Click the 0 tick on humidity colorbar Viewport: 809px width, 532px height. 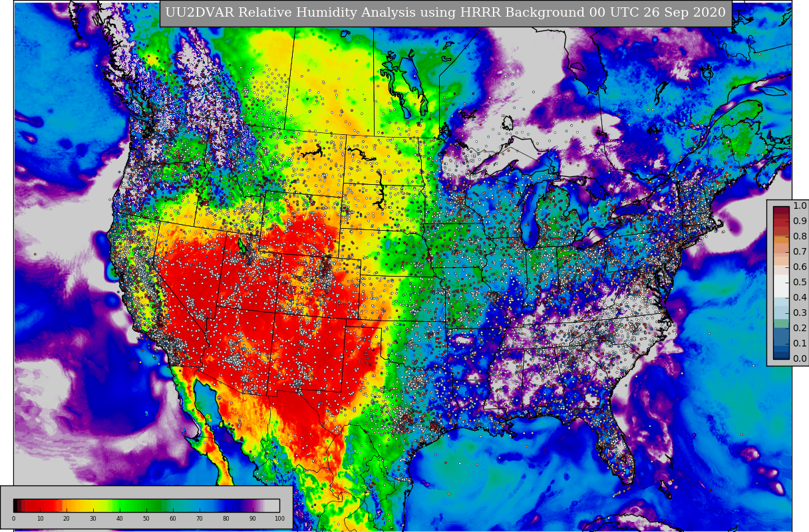pyautogui.click(x=13, y=519)
